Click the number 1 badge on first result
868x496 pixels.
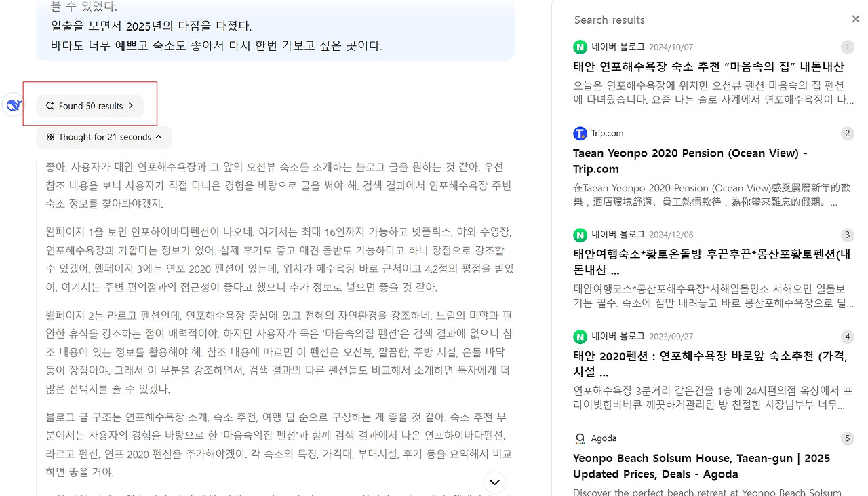(847, 47)
